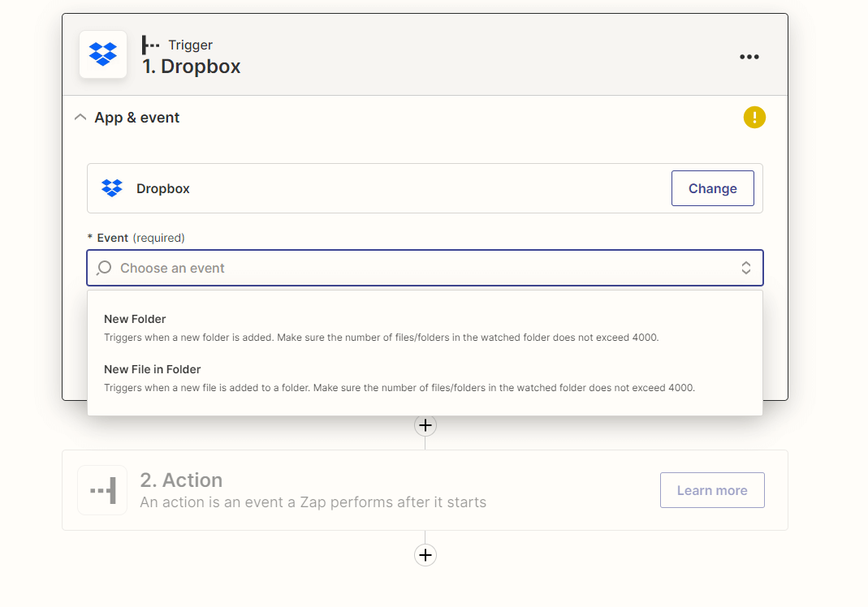
Task: Collapse the App & event section chevron
Action: click(80, 118)
